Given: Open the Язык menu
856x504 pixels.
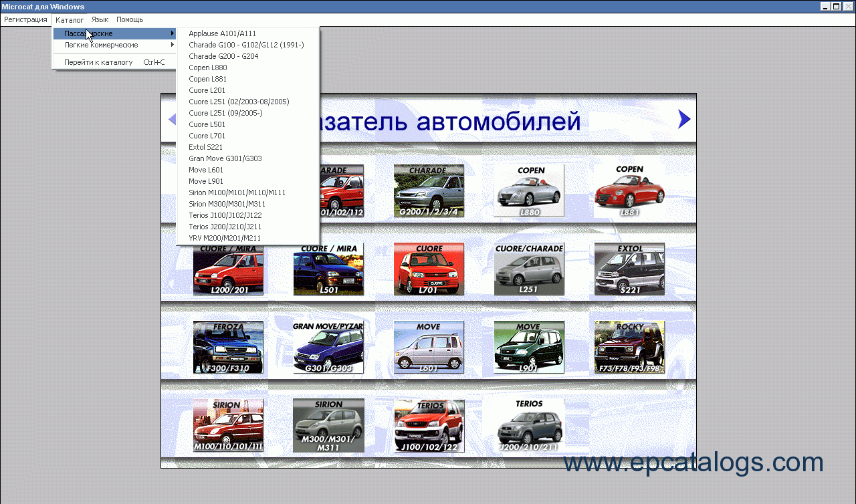Looking at the screenshot, I should 100,20.
